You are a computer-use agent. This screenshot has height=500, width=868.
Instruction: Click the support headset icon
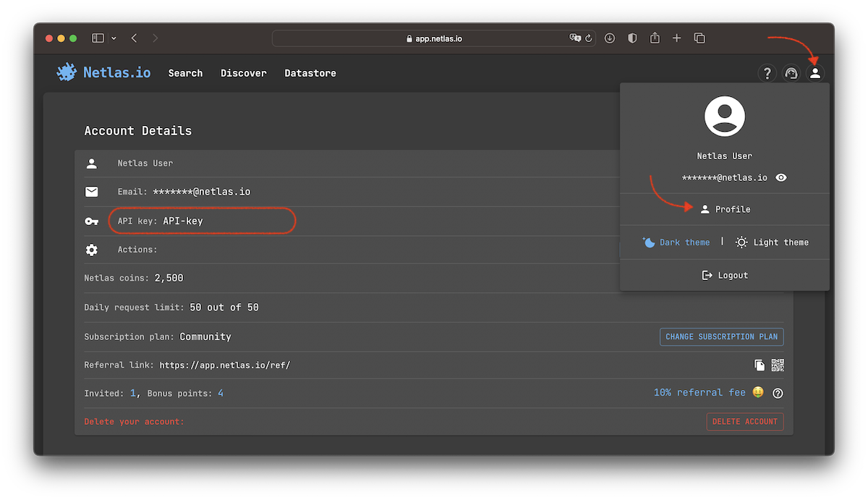[x=791, y=73]
